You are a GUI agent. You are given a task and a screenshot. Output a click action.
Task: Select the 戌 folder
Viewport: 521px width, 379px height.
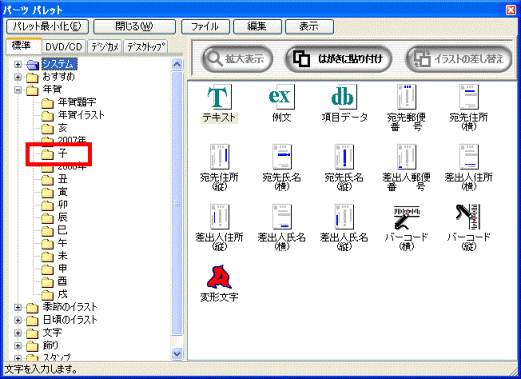(x=62, y=294)
